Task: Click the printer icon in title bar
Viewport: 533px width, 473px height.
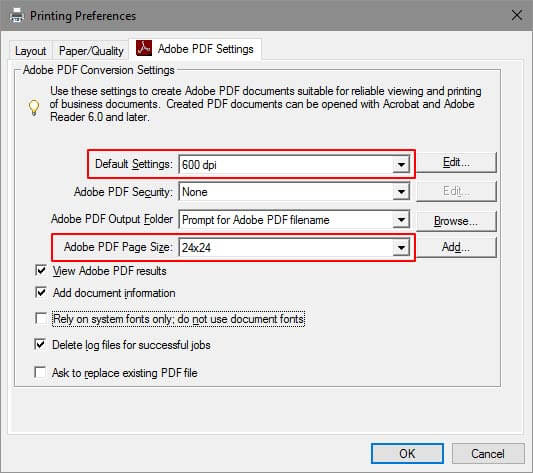Action: point(17,16)
